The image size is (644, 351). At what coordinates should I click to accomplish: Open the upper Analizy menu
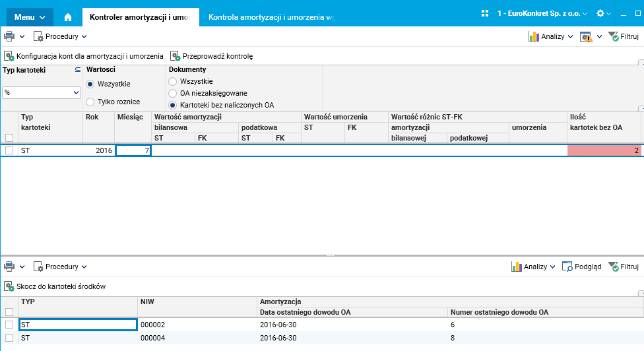[550, 36]
